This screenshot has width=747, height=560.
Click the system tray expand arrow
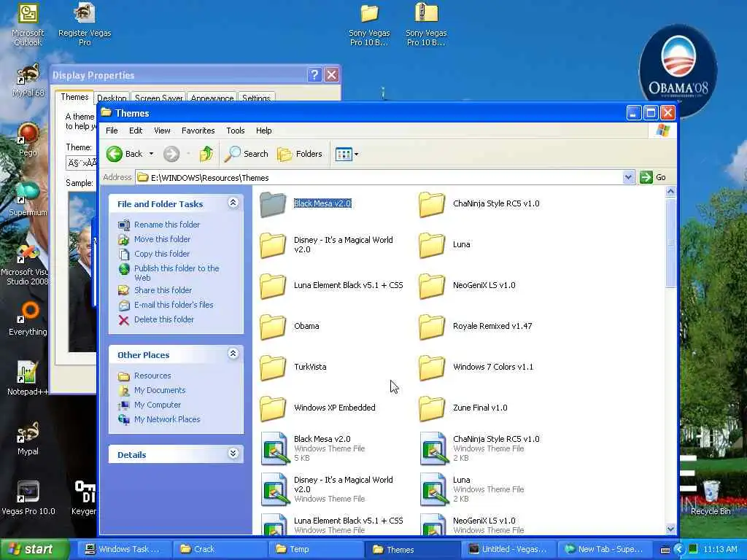(679, 550)
